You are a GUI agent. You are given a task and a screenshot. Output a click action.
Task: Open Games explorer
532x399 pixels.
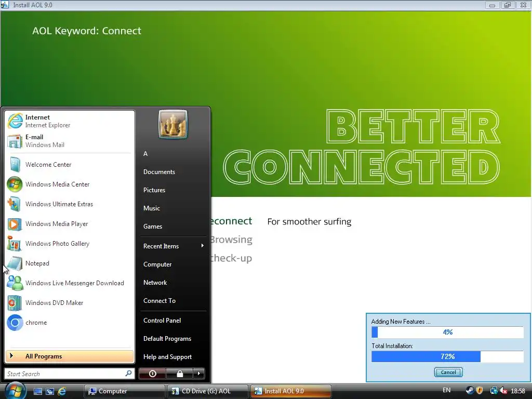click(173, 227)
